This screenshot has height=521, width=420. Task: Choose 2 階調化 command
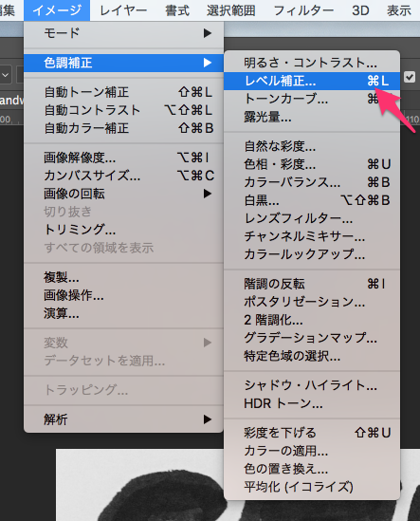point(312,320)
